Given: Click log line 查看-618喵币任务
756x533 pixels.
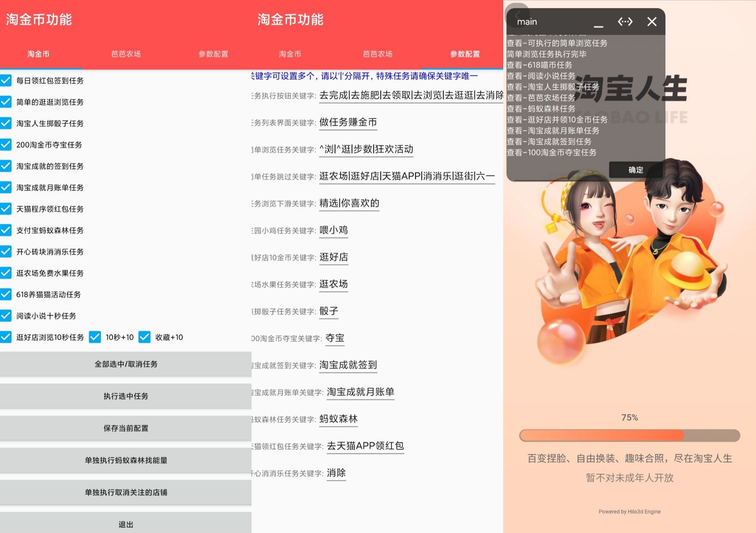Looking at the screenshot, I should click(539, 65).
